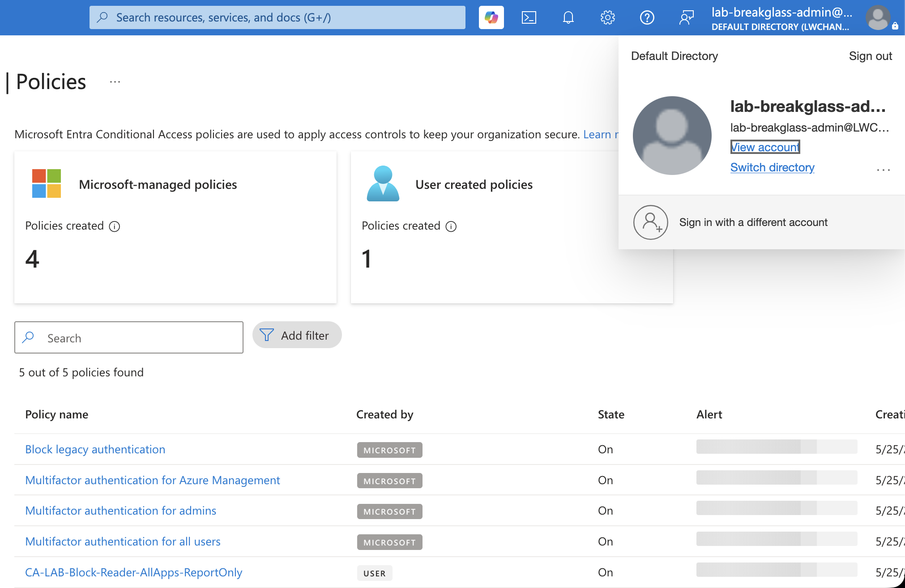Click Sign out

coord(870,56)
